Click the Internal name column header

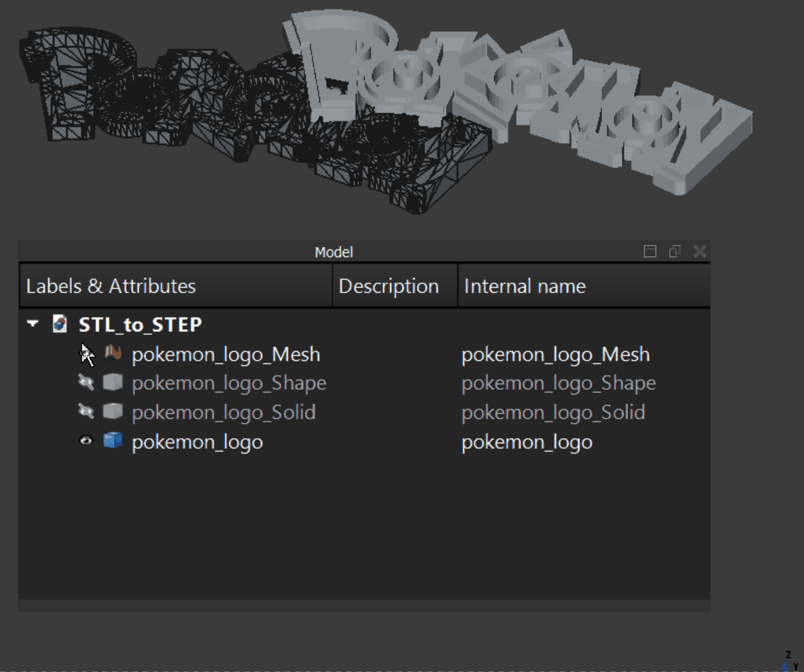[x=584, y=285]
